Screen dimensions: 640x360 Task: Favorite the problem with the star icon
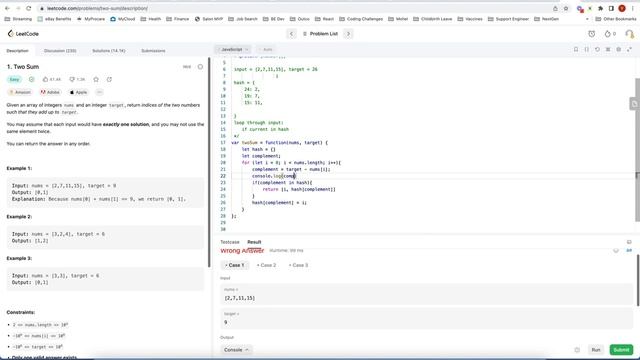(x=96, y=80)
